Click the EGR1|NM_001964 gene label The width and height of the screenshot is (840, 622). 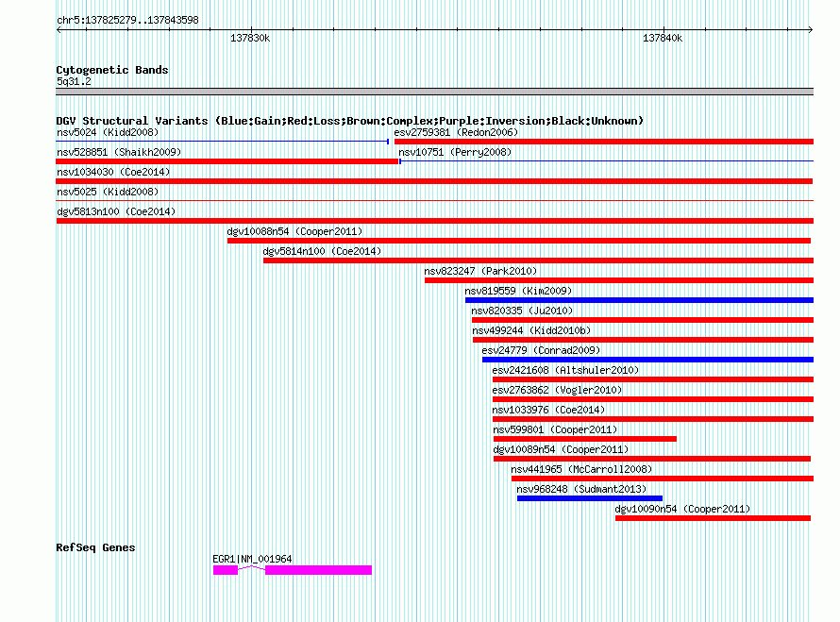tap(252, 559)
